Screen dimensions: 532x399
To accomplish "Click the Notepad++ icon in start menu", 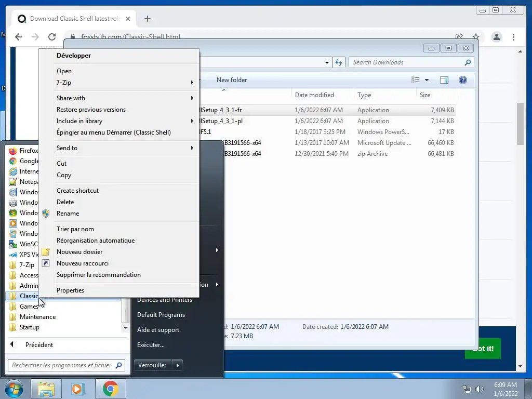I will point(13,182).
